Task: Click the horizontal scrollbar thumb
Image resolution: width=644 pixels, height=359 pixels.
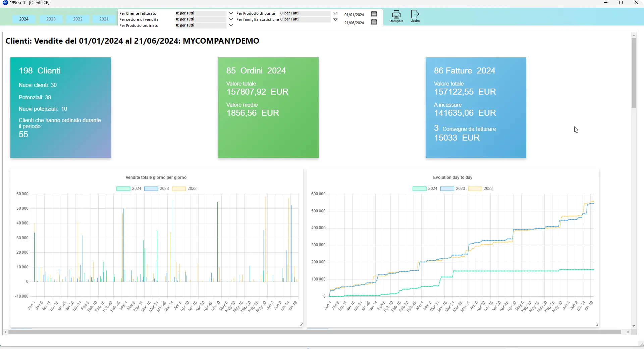Action: click(315, 332)
